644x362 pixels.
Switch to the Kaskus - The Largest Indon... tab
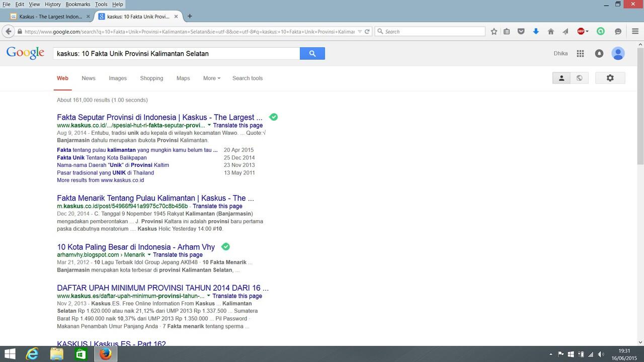point(51,17)
